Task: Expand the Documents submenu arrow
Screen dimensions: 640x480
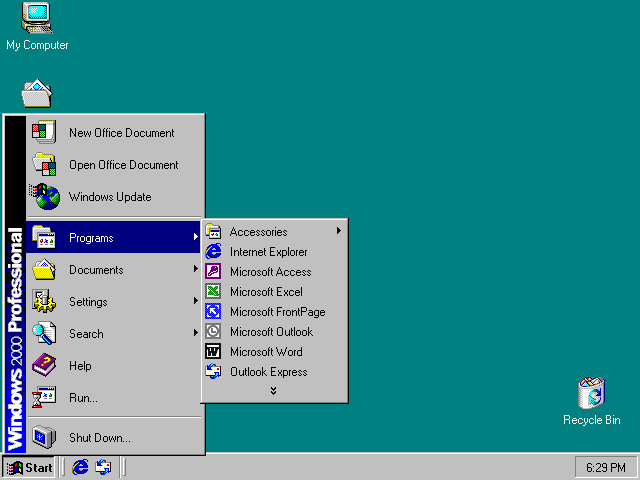Action: 196,269
